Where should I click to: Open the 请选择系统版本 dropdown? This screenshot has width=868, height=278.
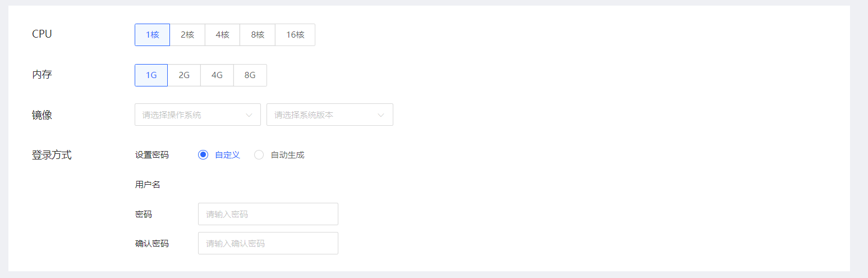coord(330,115)
